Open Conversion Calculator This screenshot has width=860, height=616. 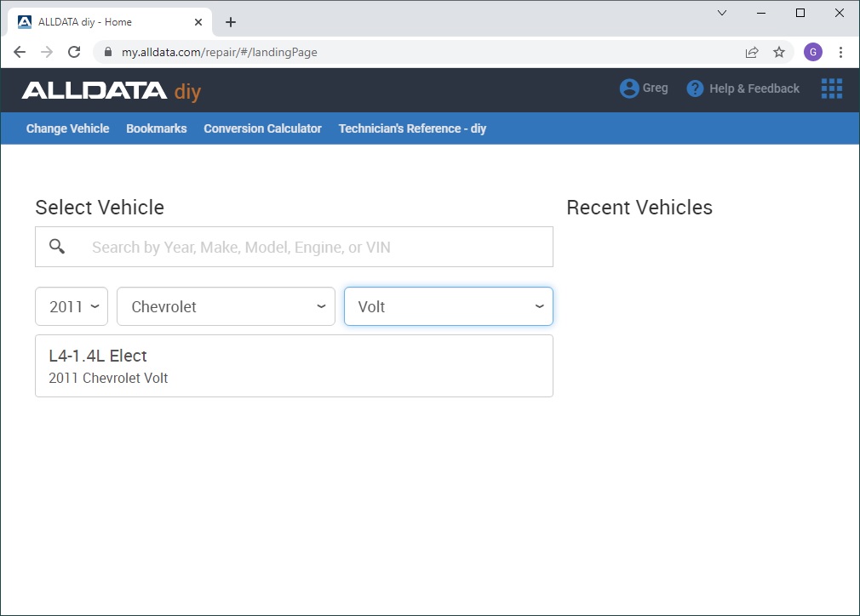(x=262, y=128)
